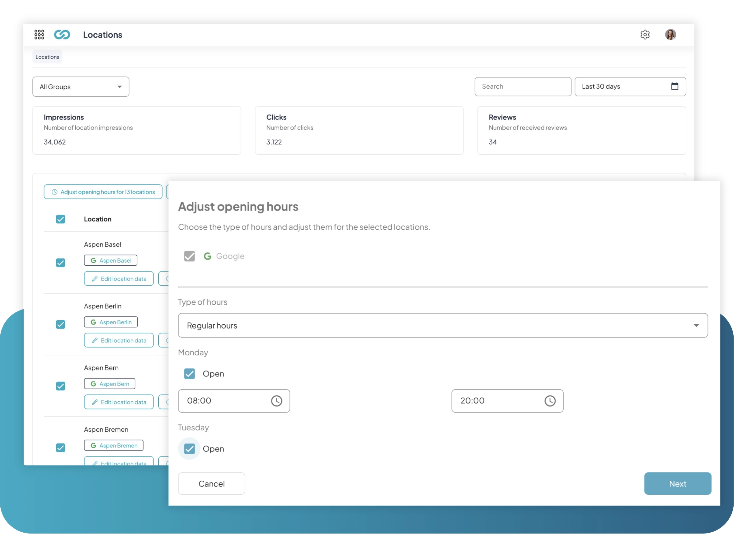Click the Locations breadcrumb tab
This screenshot has width=747, height=560.
tap(47, 57)
